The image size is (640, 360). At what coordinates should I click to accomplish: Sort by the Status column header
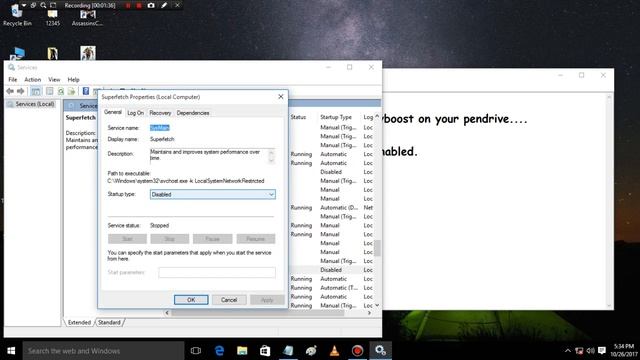[x=298, y=117]
